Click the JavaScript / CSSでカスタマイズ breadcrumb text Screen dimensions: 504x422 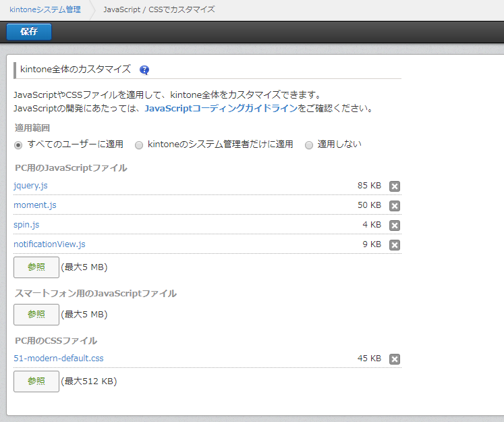(159, 9)
